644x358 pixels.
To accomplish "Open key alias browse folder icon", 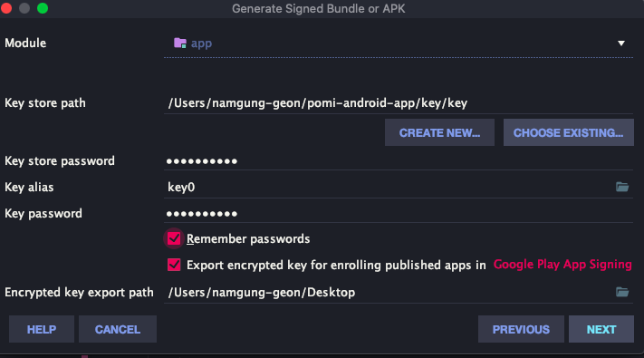I will tap(622, 187).
